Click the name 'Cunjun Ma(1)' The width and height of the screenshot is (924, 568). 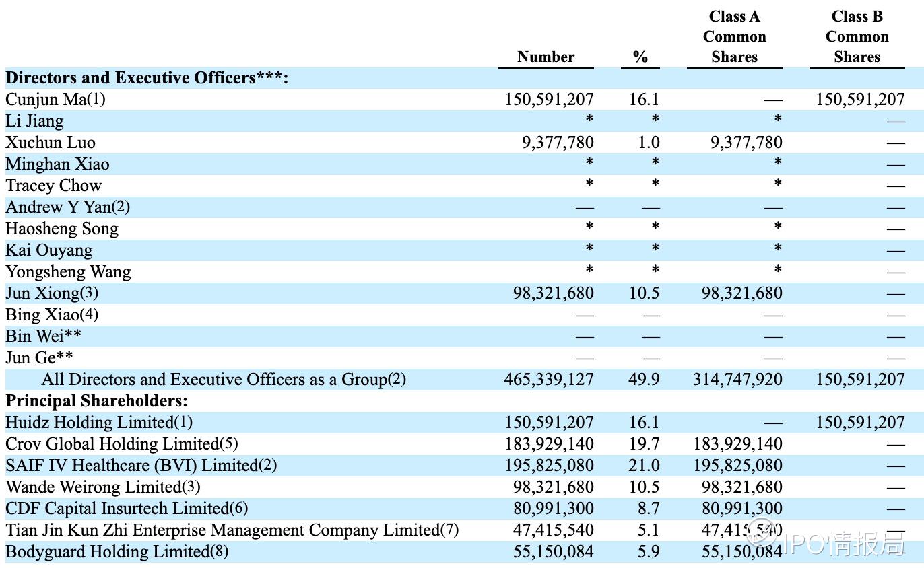click(x=55, y=100)
